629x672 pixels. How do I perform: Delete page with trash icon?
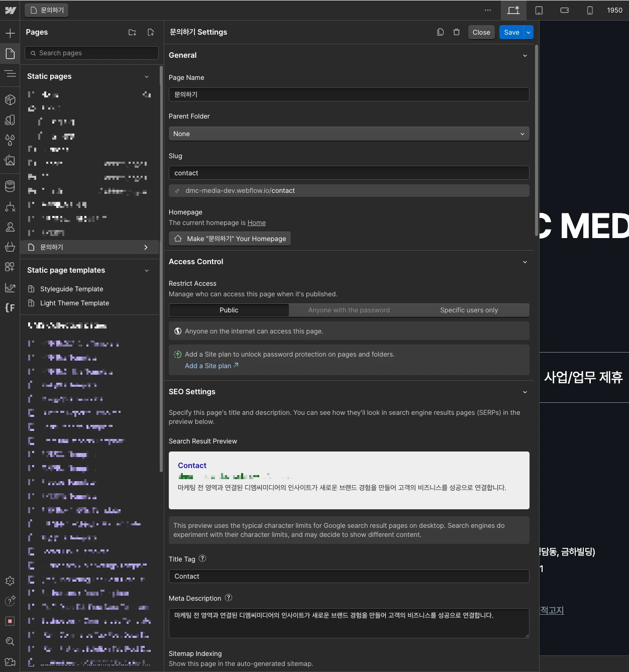pos(457,32)
